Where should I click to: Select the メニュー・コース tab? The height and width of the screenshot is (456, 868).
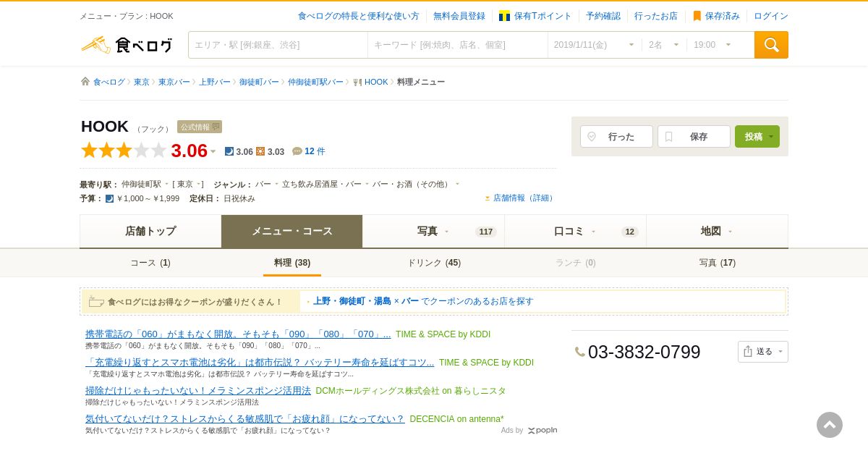coord(292,231)
